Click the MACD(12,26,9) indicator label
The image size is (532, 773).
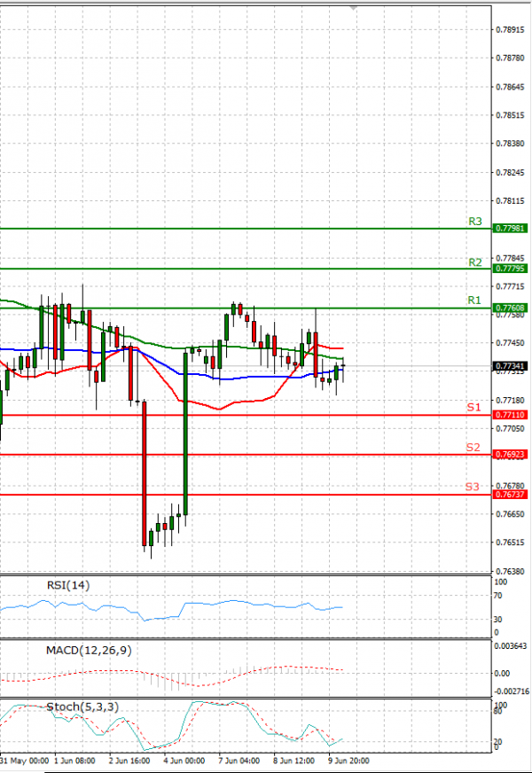point(89,651)
